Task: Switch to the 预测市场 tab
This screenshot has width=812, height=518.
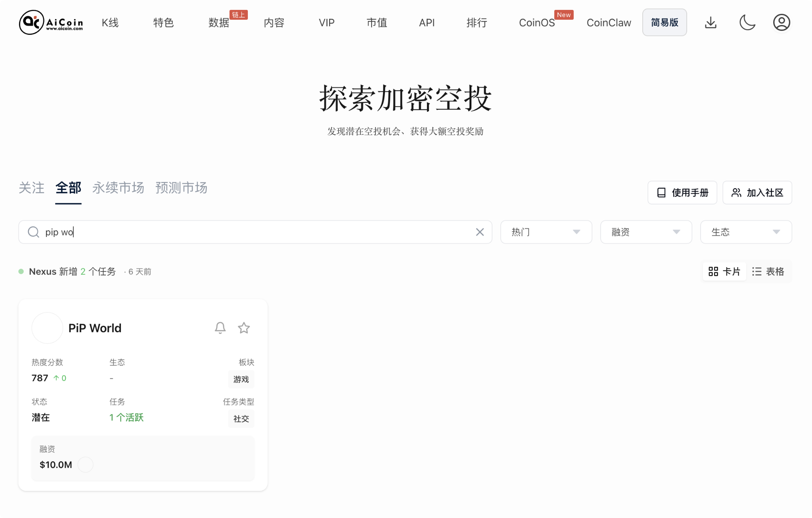Action: click(x=181, y=188)
